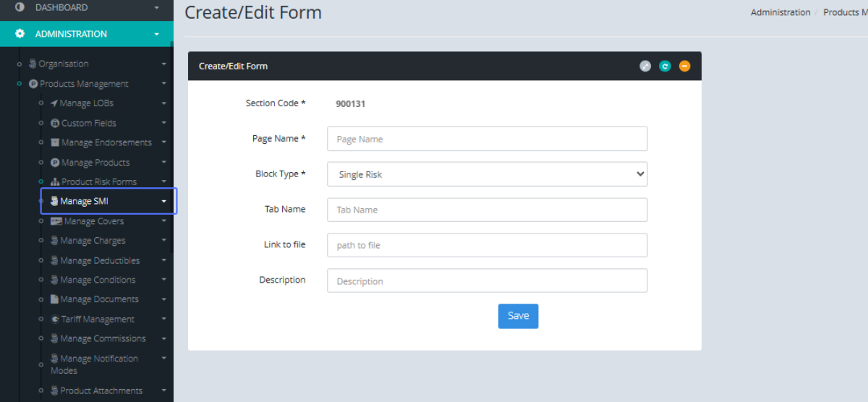868x402 pixels.
Task: Expand the Organisation menu arrow
Action: 164,64
